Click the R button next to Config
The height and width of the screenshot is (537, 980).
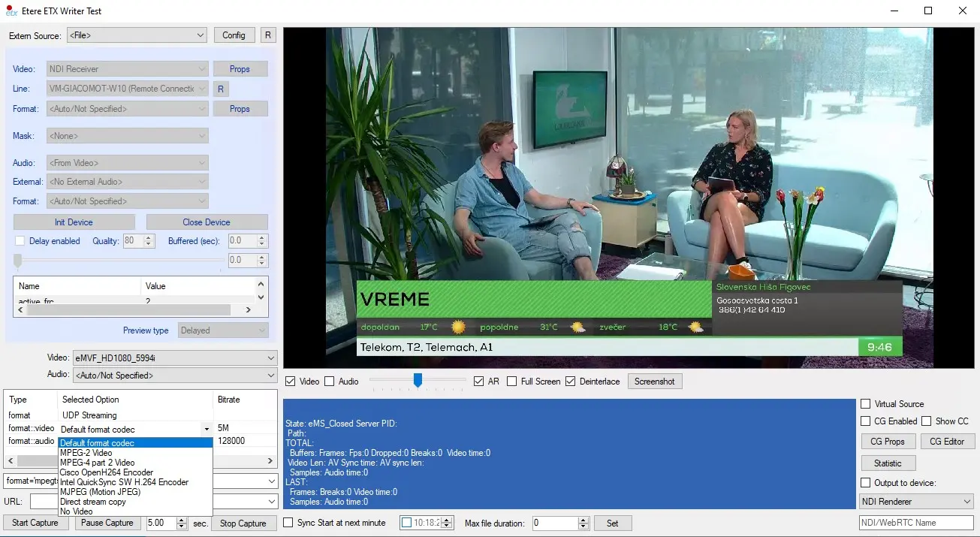[x=268, y=35]
